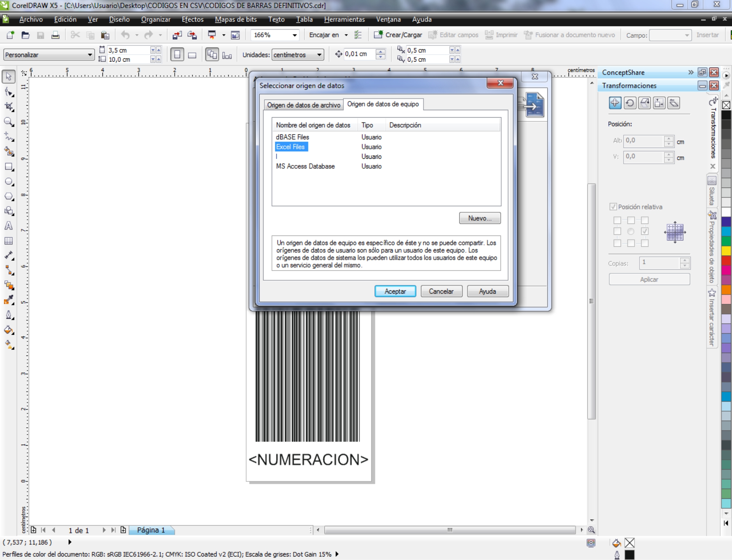Select portrait page orientation

click(177, 55)
